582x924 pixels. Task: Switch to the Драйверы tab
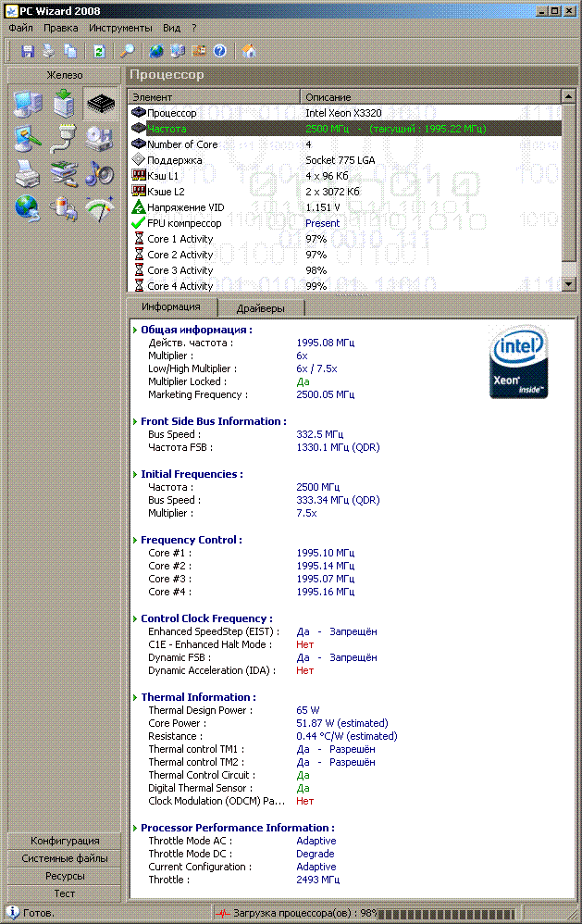click(x=260, y=307)
